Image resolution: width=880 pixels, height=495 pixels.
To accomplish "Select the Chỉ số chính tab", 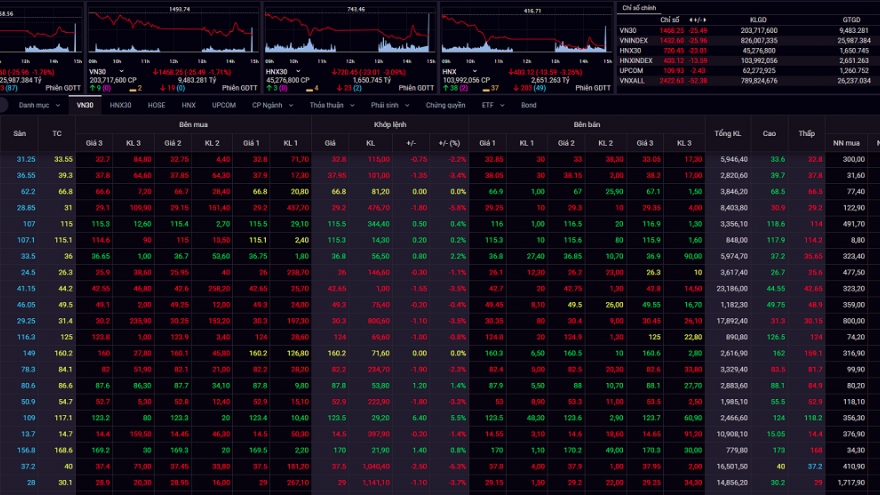I will (x=638, y=7).
